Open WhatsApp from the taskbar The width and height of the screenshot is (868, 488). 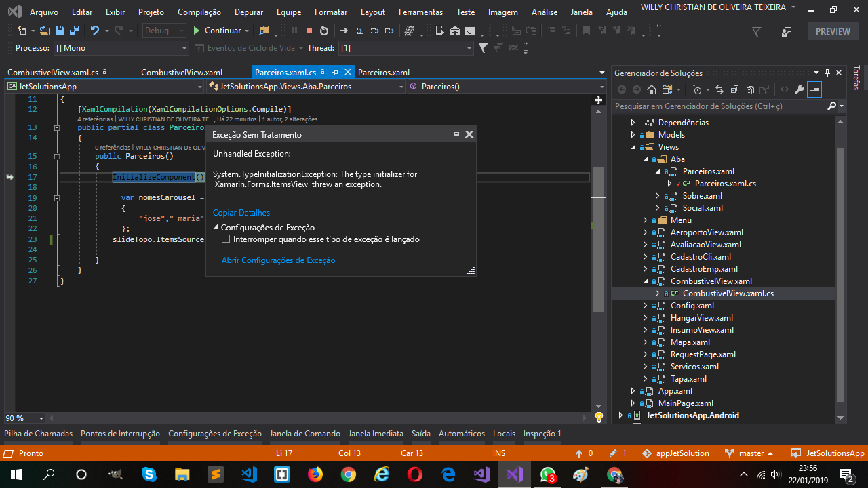point(548,474)
